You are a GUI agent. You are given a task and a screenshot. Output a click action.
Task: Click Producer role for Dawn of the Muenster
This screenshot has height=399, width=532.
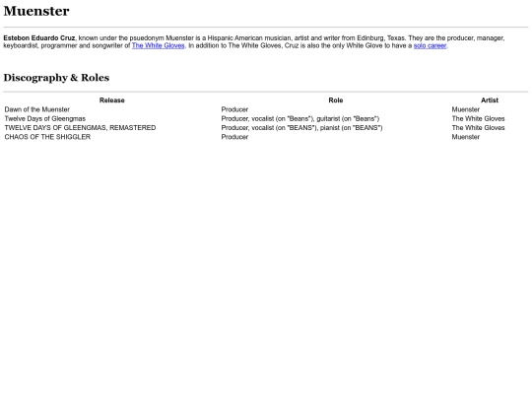(234, 109)
